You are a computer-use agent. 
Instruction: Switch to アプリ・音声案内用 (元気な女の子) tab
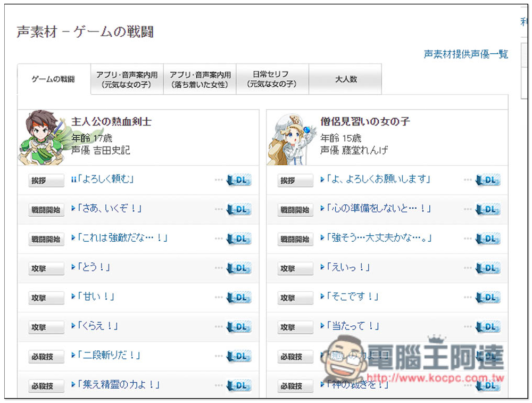127,79
